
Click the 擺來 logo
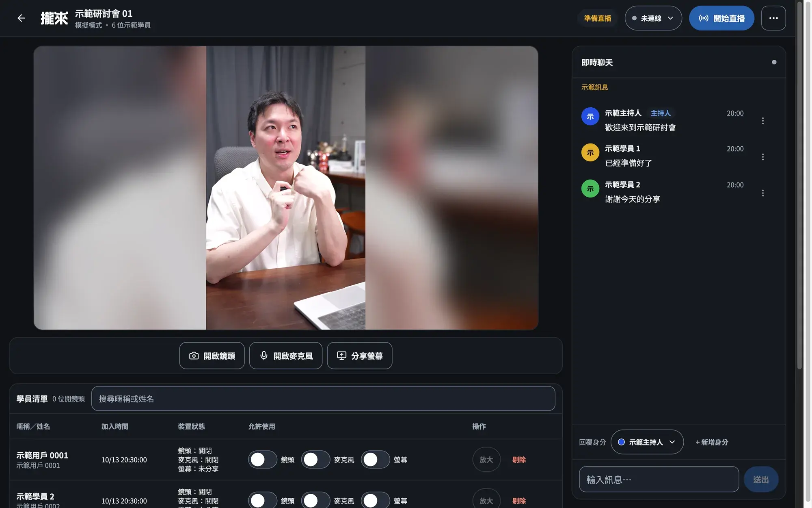tap(54, 18)
